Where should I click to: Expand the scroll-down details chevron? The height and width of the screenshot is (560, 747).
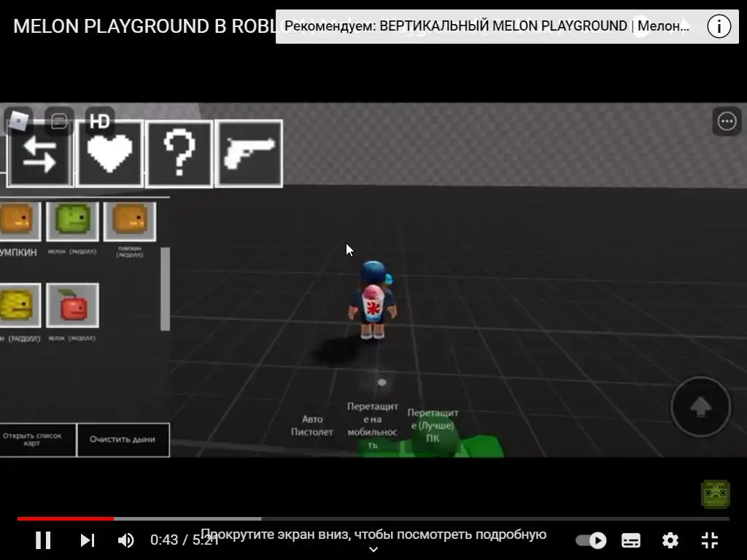pyautogui.click(x=373, y=549)
